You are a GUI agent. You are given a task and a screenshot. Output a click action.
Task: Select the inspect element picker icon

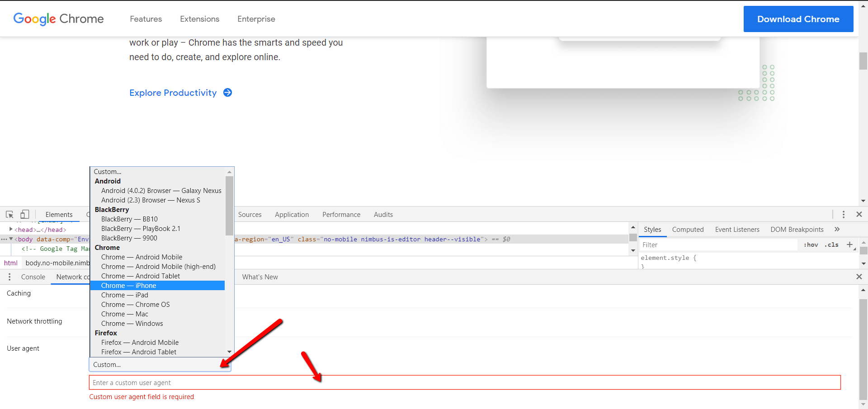click(x=9, y=215)
